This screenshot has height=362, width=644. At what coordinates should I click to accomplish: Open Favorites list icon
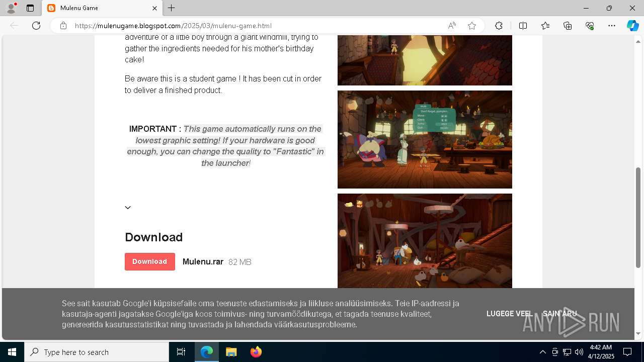(545, 26)
